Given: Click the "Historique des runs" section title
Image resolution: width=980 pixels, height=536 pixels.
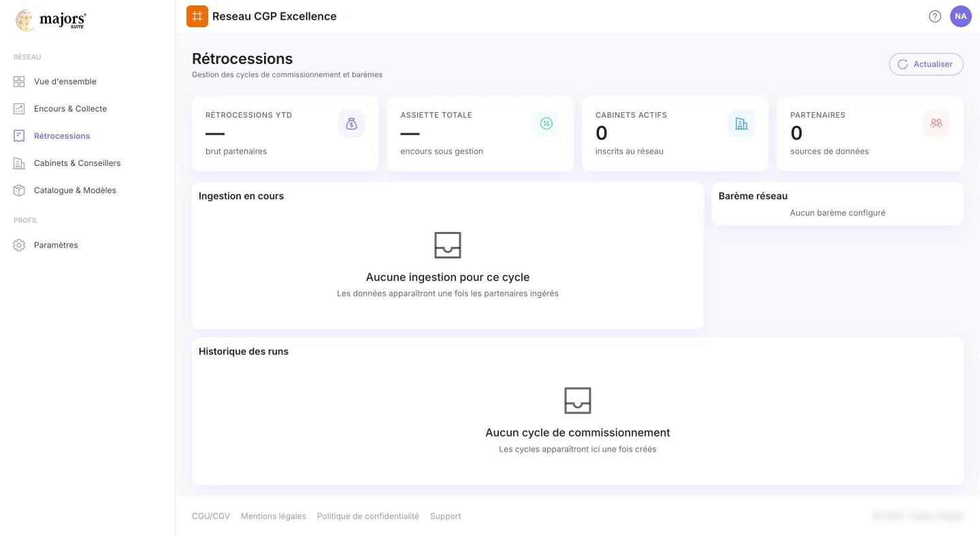Looking at the screenshot, I should click(244, 352).
